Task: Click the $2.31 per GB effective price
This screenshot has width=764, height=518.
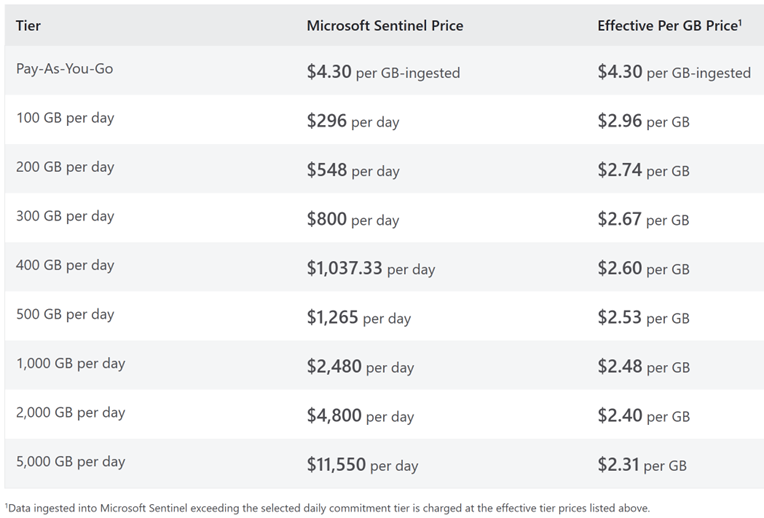Action: tap(642, 464)
